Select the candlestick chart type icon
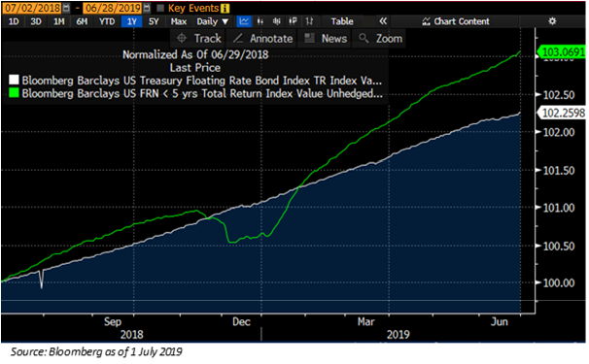Image resolution: width=589 pixels, height=364 pixels. click(x=276, y=21)
